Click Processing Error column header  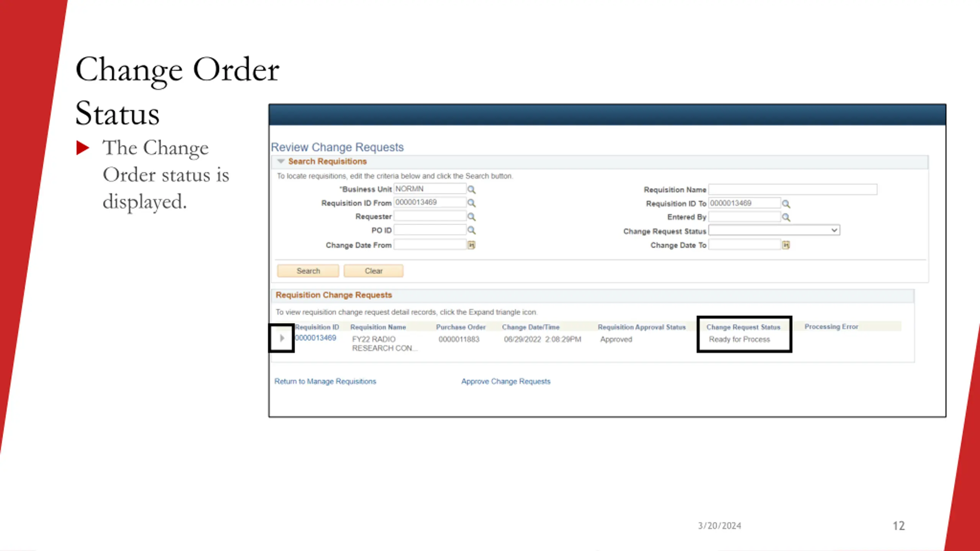click(831, 327)
